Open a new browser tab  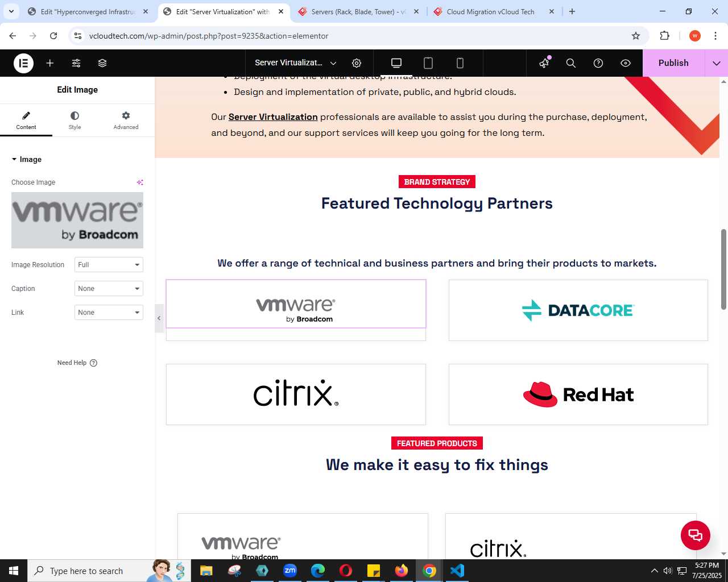click(x=572, y=11)
